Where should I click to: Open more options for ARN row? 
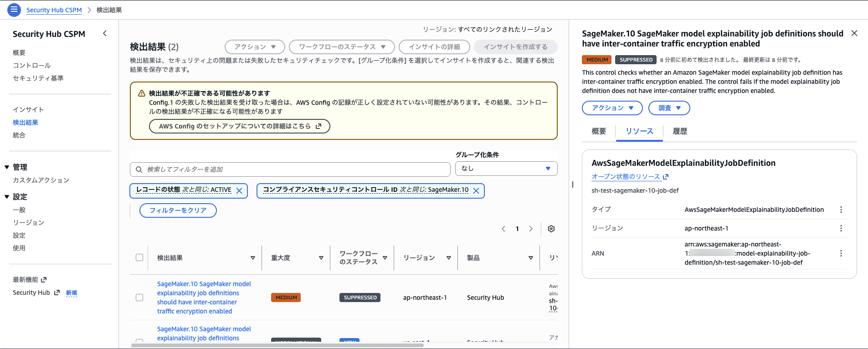841,253
